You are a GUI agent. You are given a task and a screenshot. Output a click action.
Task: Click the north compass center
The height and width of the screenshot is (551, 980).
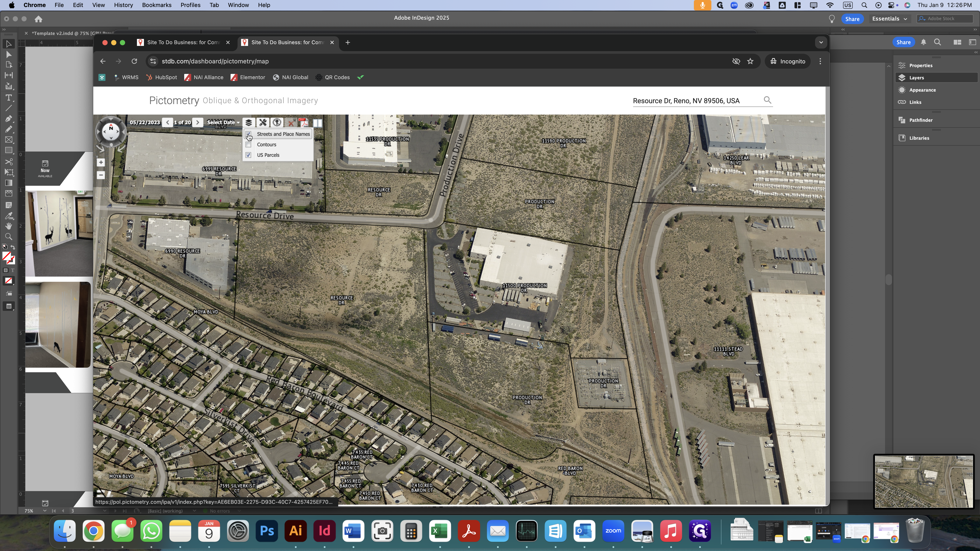click(111, 132)
